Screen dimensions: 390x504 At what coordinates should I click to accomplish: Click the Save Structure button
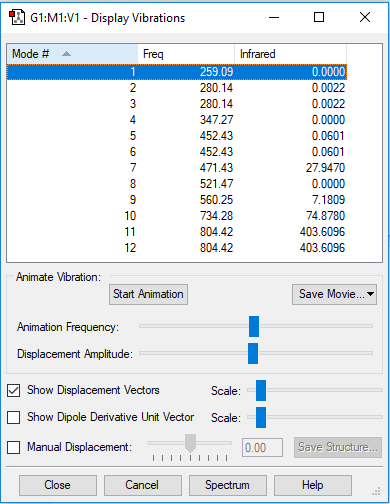(x=338, y=447)
